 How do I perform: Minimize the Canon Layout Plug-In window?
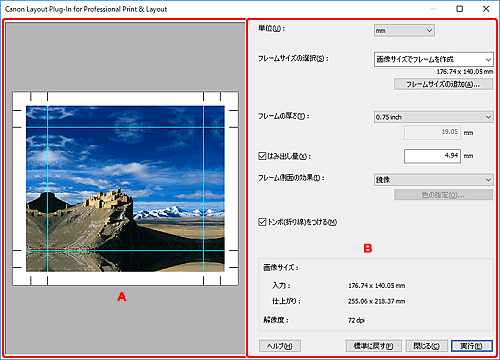(433, 9)
